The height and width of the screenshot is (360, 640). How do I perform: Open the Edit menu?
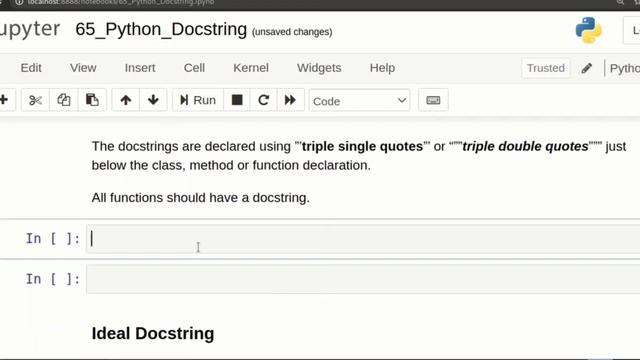31,68
